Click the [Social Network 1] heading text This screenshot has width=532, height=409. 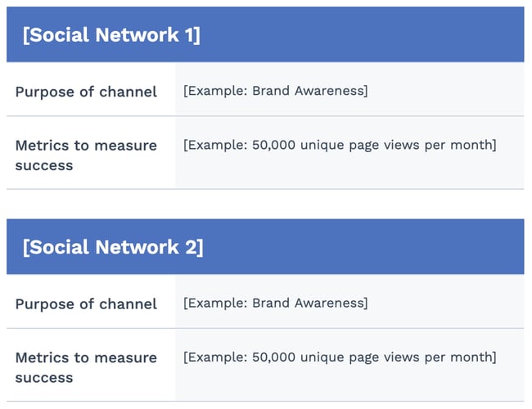[x=111, y=35]
